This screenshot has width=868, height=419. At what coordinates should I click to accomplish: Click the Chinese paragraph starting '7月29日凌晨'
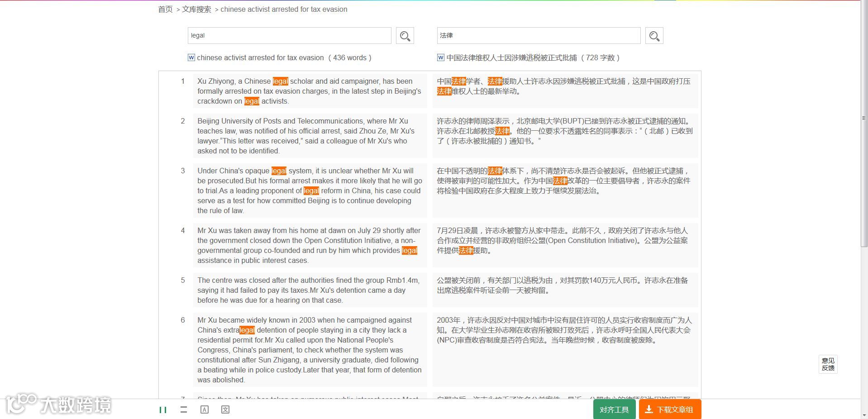pos(565,245)
